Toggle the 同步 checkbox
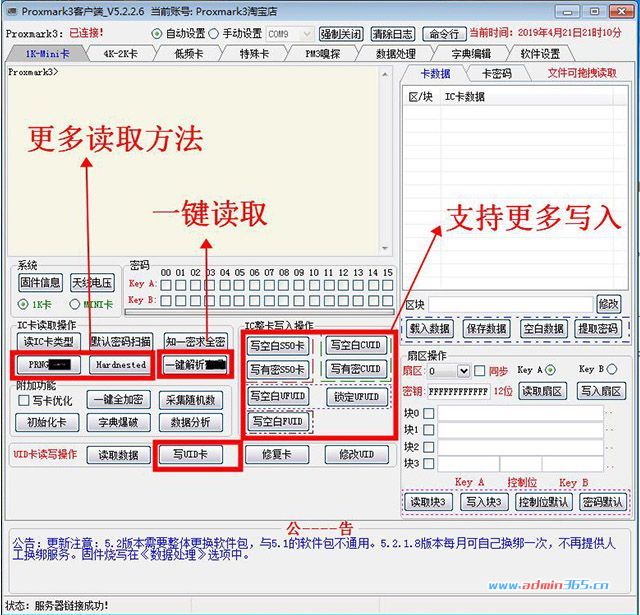This screenshot has width=640, height=615. [480, 371]
